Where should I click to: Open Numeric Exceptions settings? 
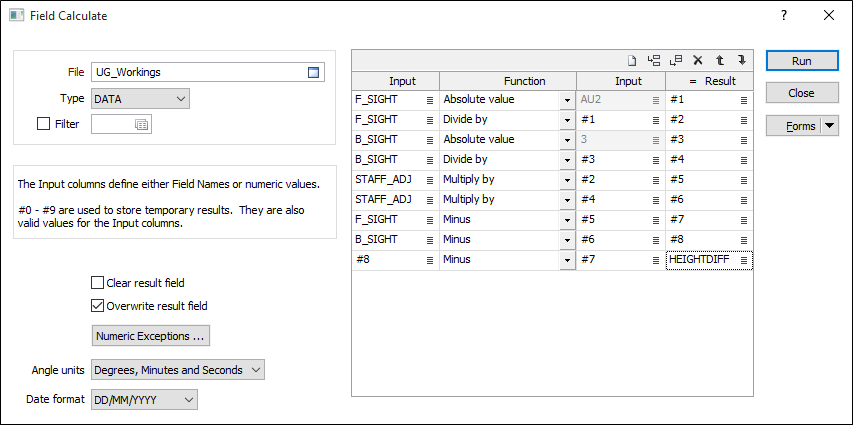pos(151,335)
